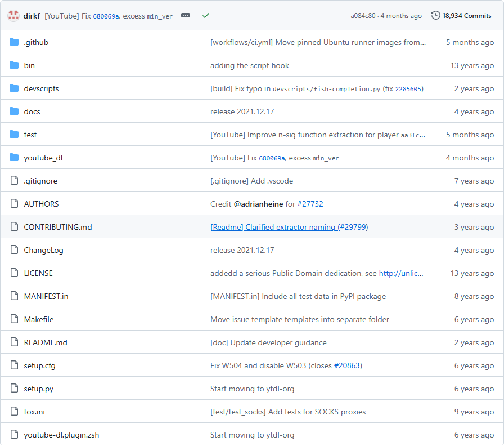Open pull request #27732 link

(x=310, y=204)
